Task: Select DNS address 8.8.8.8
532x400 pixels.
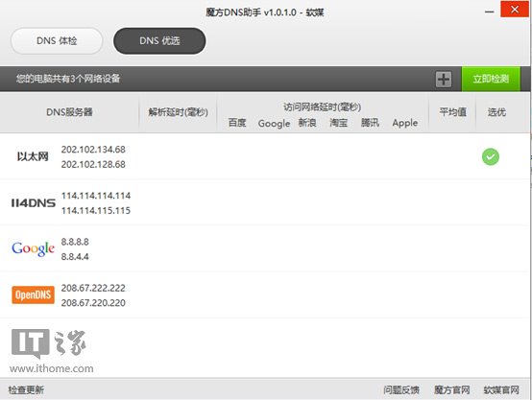Action: coord(75,242)
